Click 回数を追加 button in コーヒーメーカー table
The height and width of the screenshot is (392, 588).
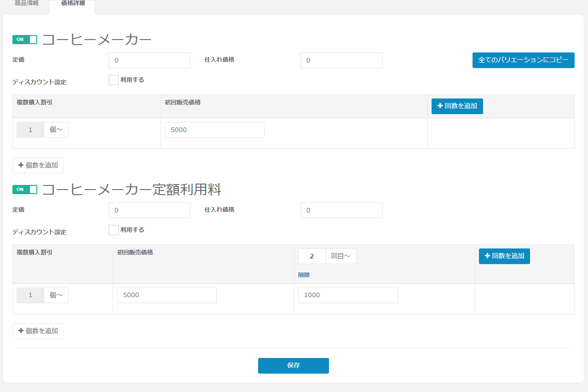457,106
